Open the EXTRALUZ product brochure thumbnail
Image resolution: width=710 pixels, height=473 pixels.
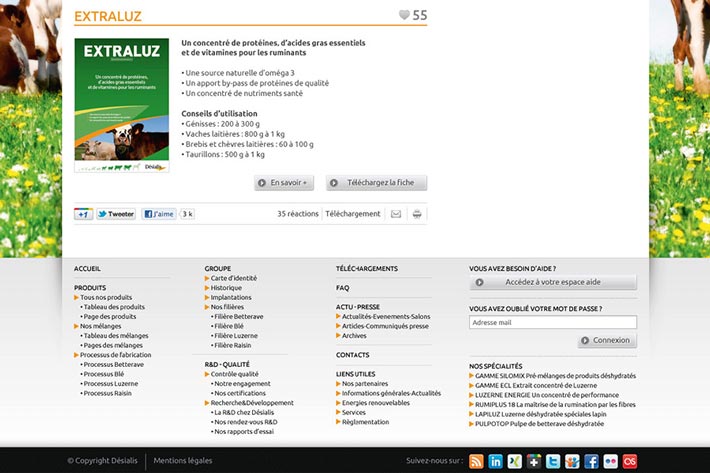pyautogui.click(x=122, y=105)
